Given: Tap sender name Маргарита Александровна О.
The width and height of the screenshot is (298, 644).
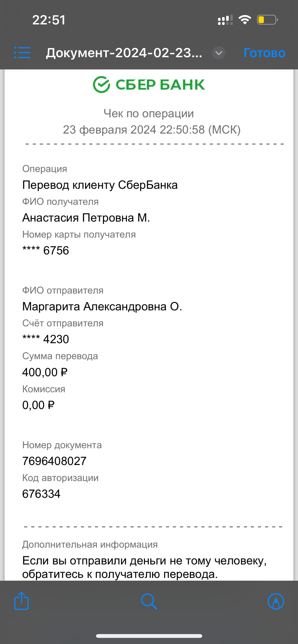Looking at the screenshot, I should (x=102, y=306).
